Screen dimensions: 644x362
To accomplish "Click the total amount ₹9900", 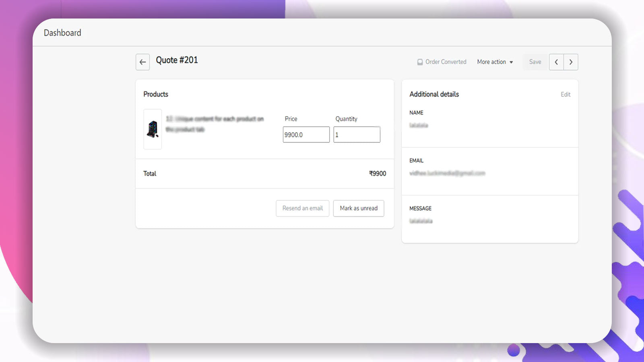I will (377, 174).
